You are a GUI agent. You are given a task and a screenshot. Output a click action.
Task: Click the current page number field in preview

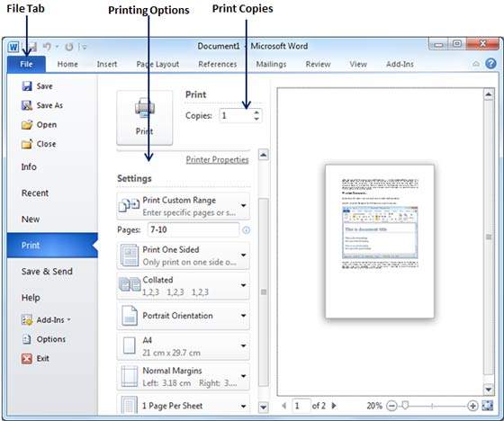pos(301,406)
